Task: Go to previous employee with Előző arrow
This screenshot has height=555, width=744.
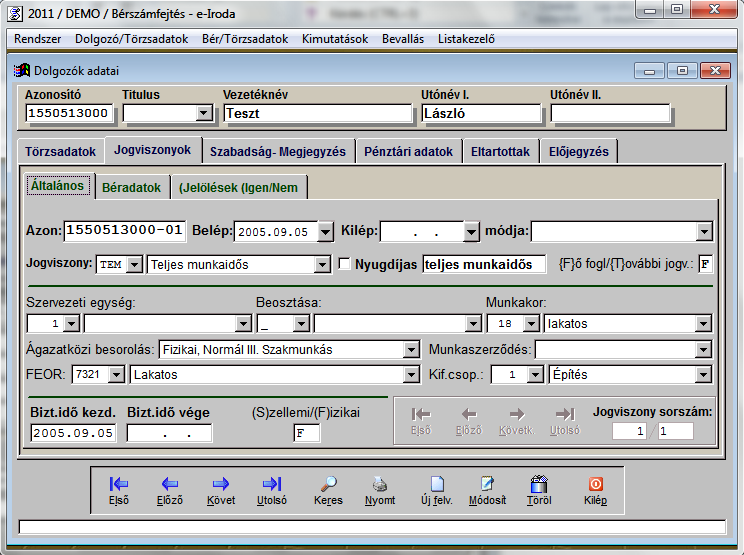Action: [169, 487]
